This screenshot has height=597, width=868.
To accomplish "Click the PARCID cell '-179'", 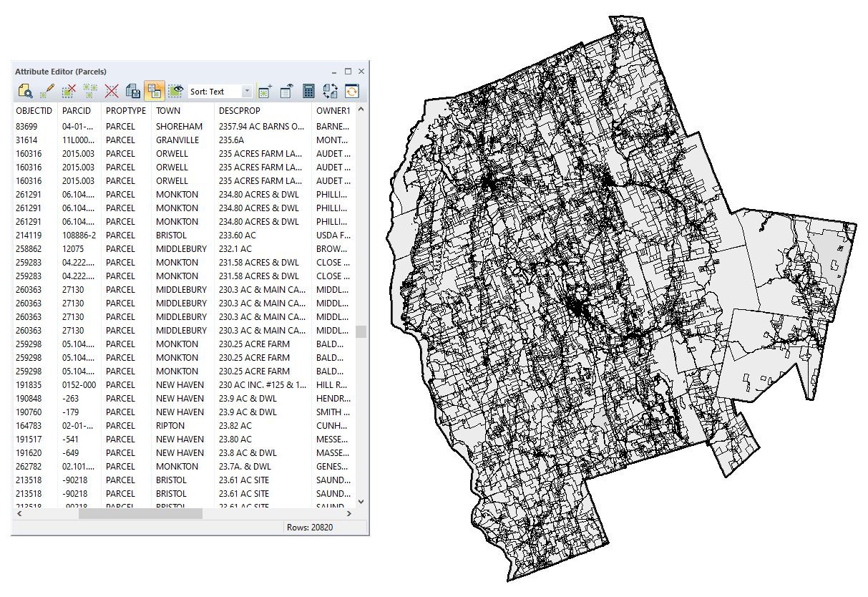I will click(x=70, y=412).
